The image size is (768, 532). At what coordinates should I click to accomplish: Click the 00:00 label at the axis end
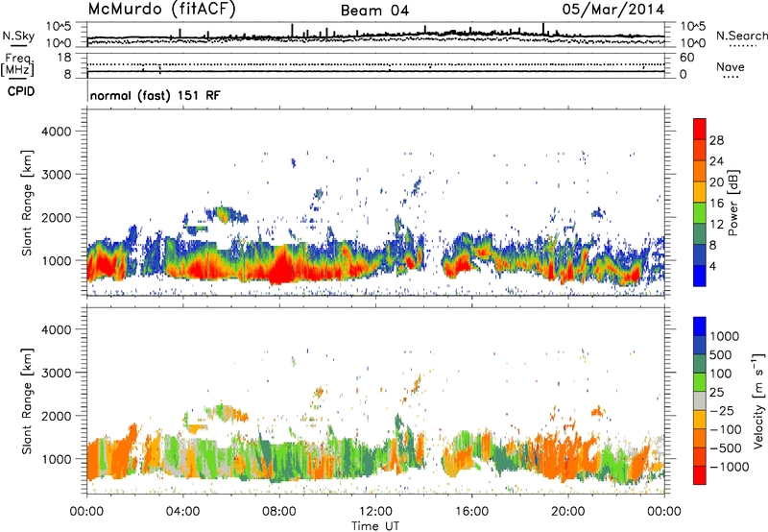point(664,512)
